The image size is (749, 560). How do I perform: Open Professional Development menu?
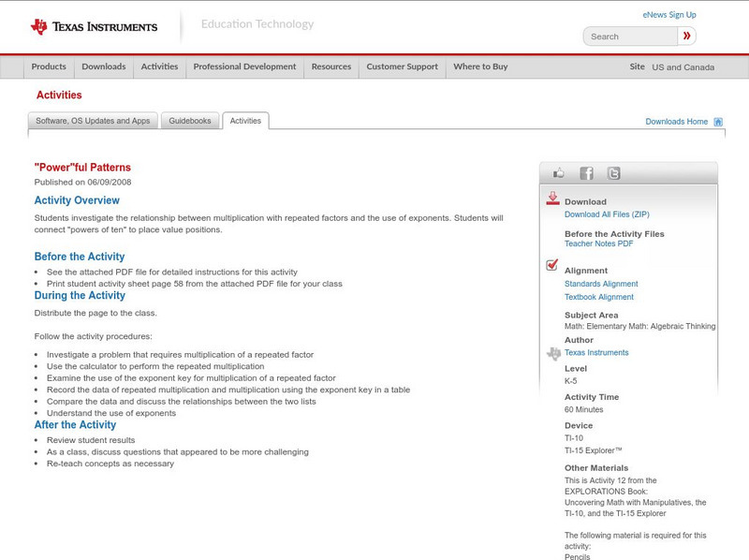pyautogui.click(x=244, y=66)
